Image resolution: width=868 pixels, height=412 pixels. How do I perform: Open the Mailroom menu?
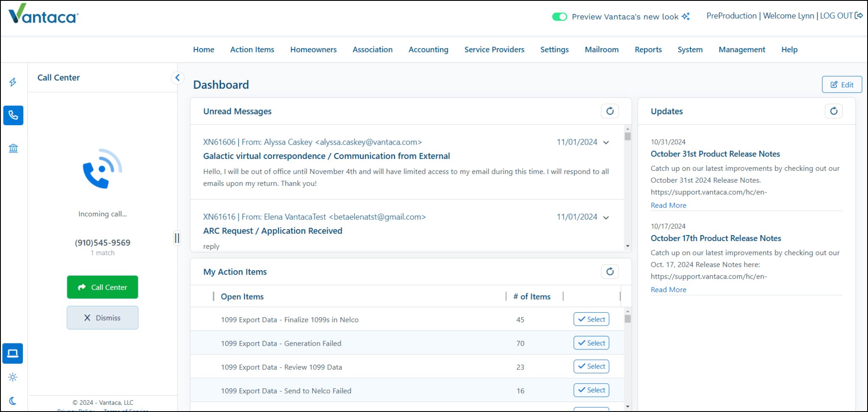pos(602,49)
